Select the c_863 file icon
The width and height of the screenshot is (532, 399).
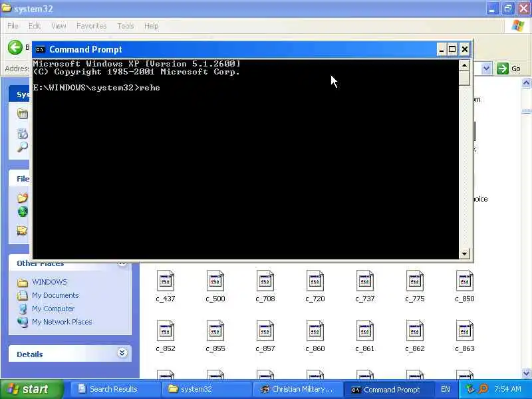[465, 331]
